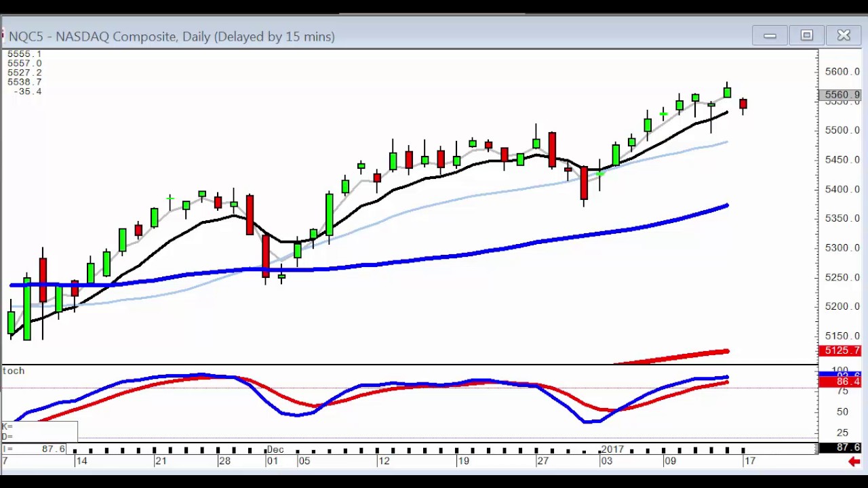Image resolution: width=868 pixels, height=488 pixels.
Task: Click the open value 5555.1 in the data box
Action: coord(24,54)
